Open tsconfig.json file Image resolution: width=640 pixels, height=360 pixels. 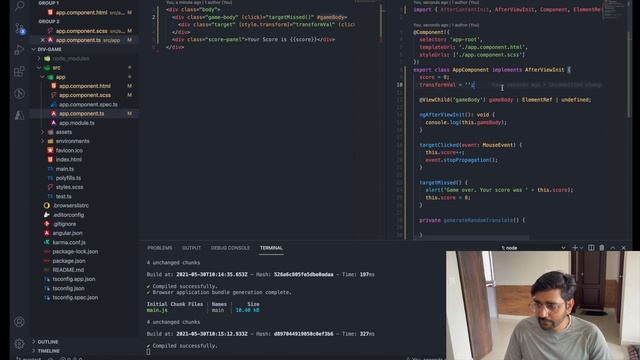pyautogui.click(x=68, y=288)
